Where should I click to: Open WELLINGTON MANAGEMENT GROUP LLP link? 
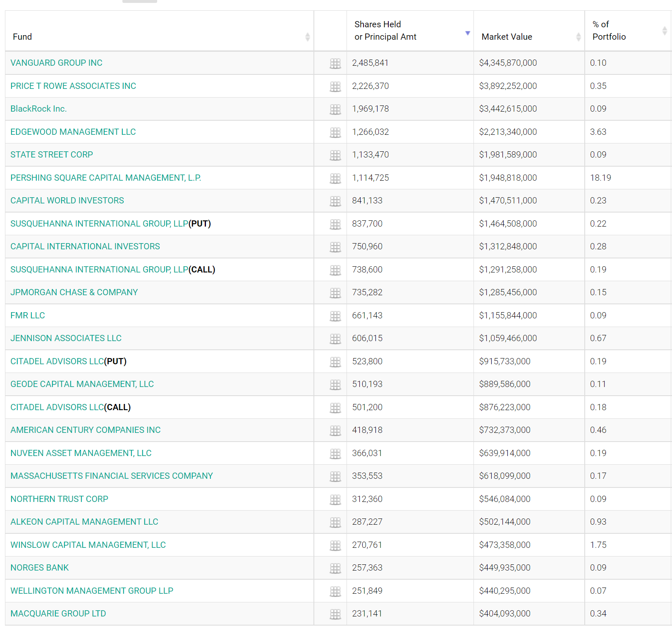click(x=92, y=591)
